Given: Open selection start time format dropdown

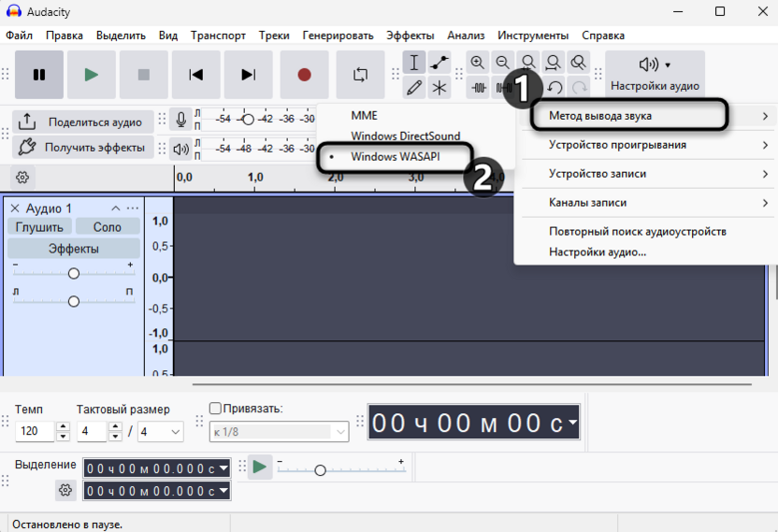Looking at the screenshot, I should click(223, 468).
